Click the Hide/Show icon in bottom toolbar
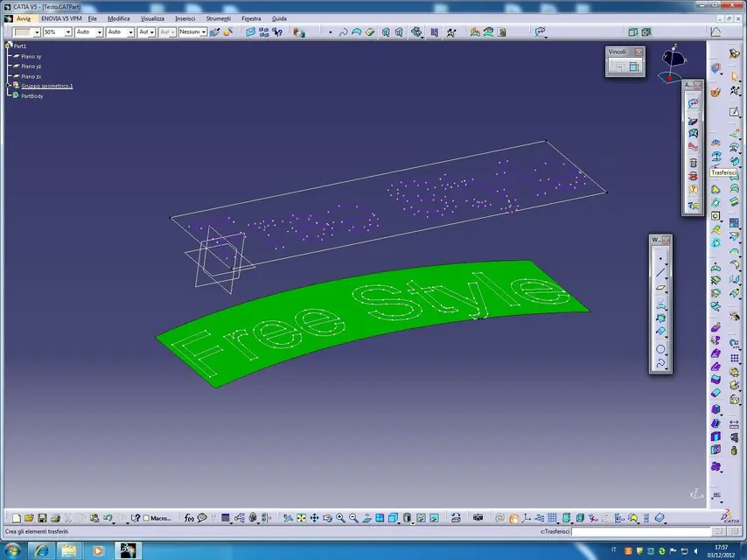 (x=421, y=518)
